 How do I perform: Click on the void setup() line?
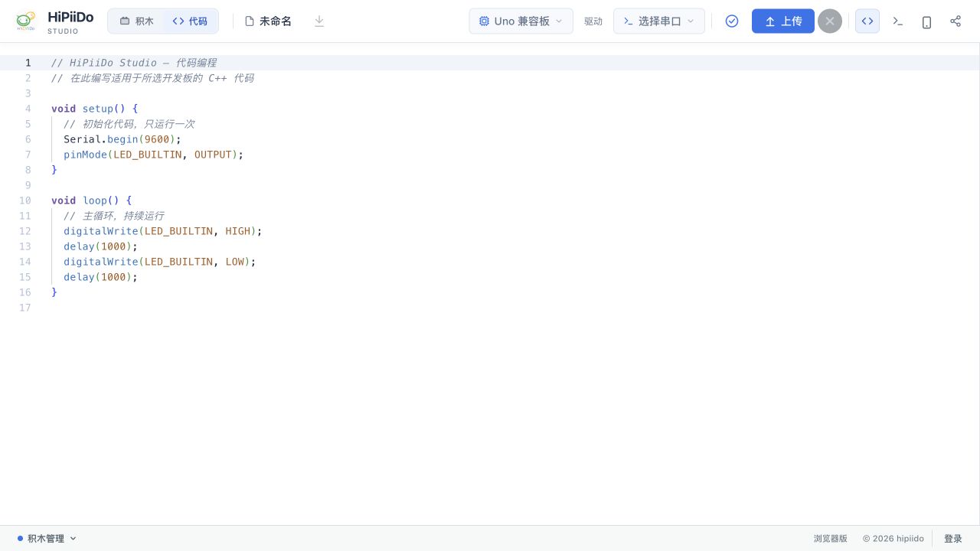(95, 109)
